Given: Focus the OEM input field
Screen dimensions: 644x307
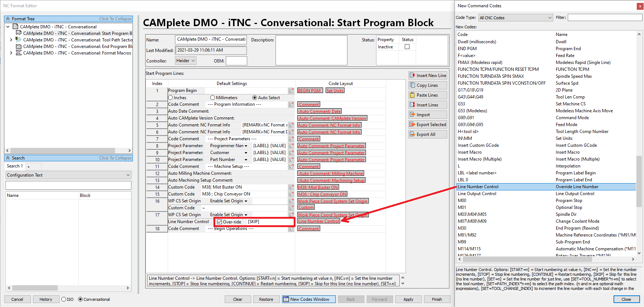Looking at the screenshot, I should click(236, 61).
